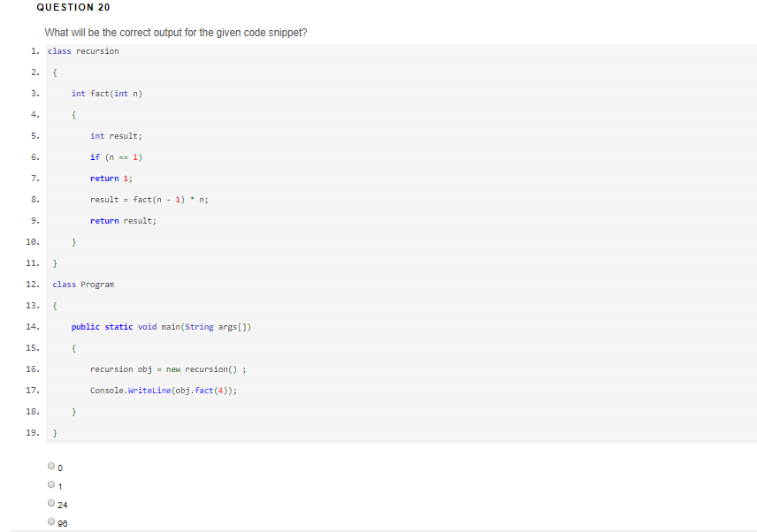Screen dimensions: 757x532
Task: Click the Console.WriteLine statement
Action: pos(164,391)
